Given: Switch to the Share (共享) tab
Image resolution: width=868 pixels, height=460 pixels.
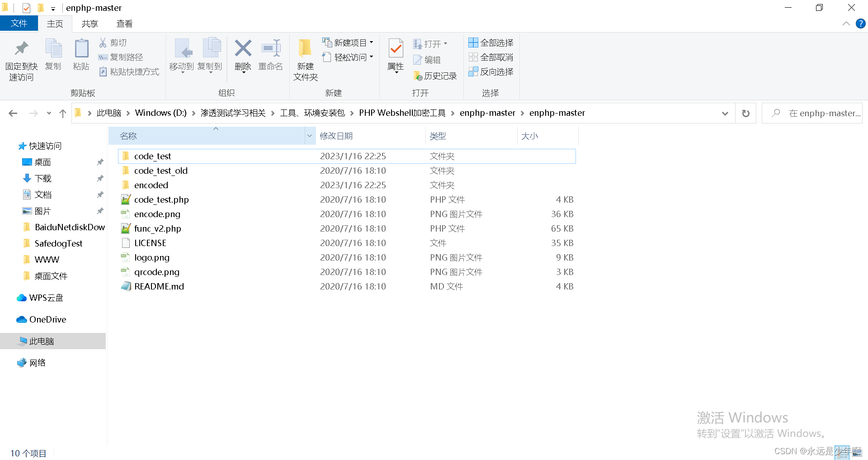Looking at the screenshot, I should pyautogui.click(x=90, y=24).
